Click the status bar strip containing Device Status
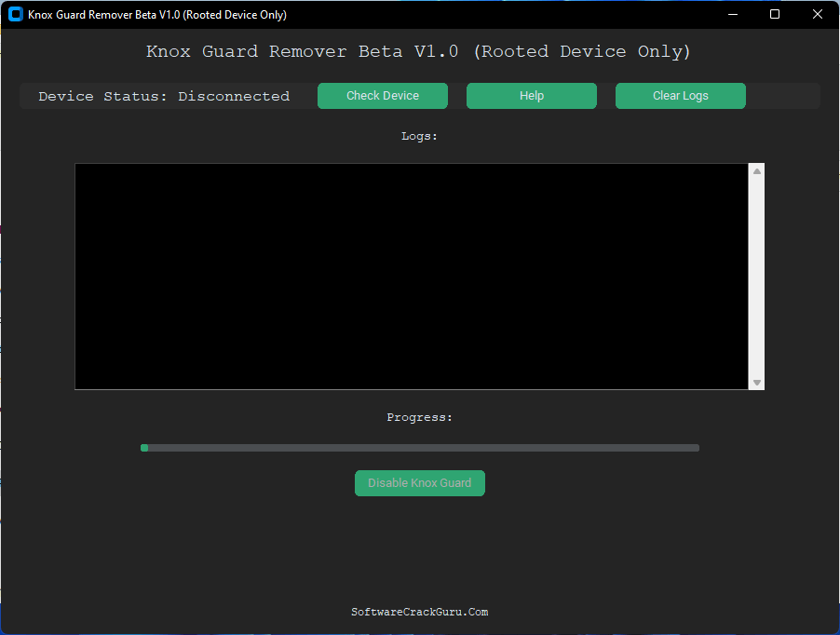The image size is (840, 635). [x=419, y=95]
